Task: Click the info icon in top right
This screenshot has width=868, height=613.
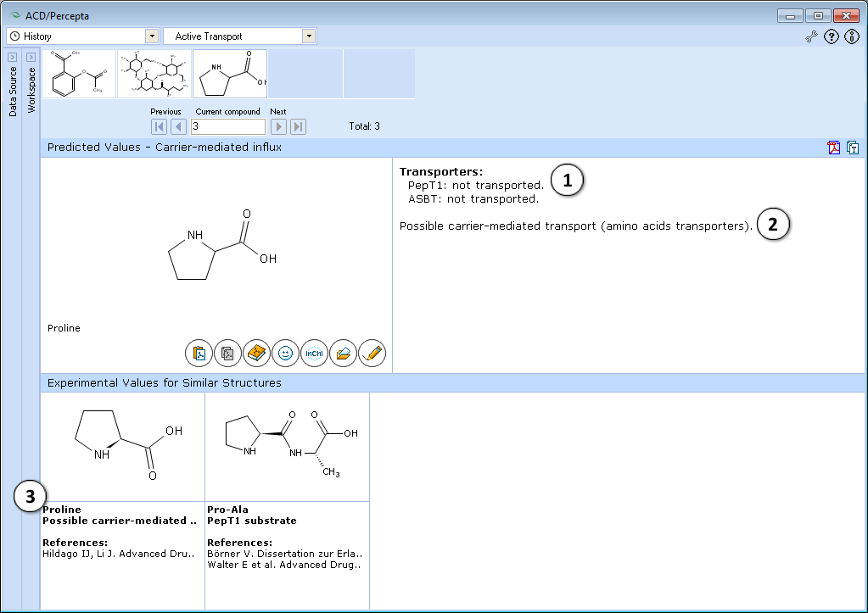Action: (851, 37)
